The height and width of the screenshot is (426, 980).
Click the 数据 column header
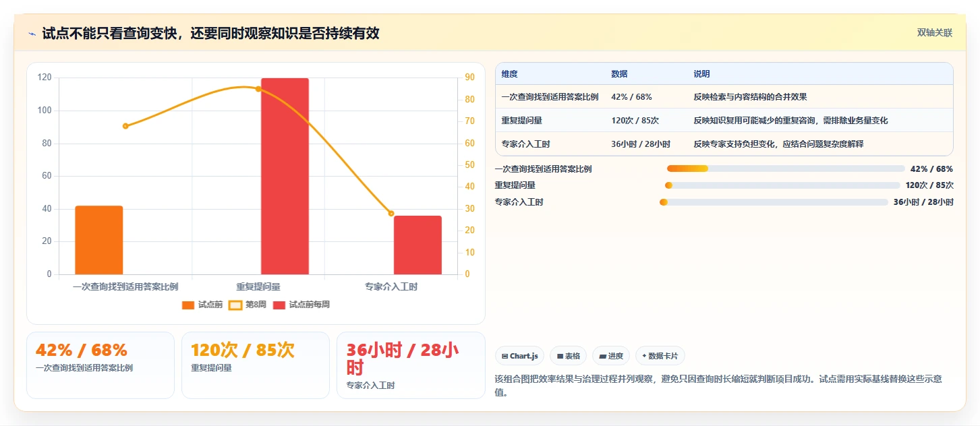(619, 74)
